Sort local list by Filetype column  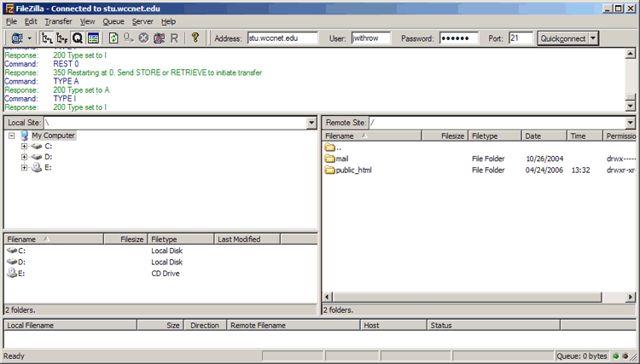pyautogui.click(x=181, y=240)
